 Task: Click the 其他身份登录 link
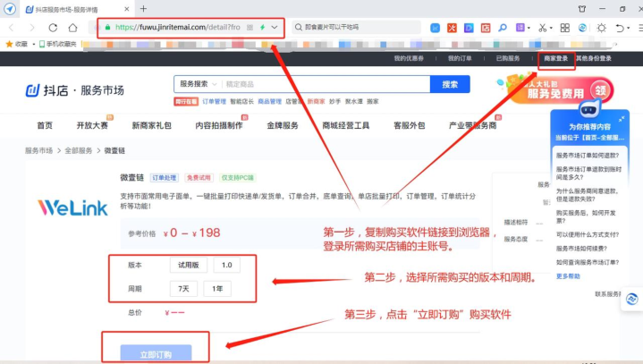(594, 59)
